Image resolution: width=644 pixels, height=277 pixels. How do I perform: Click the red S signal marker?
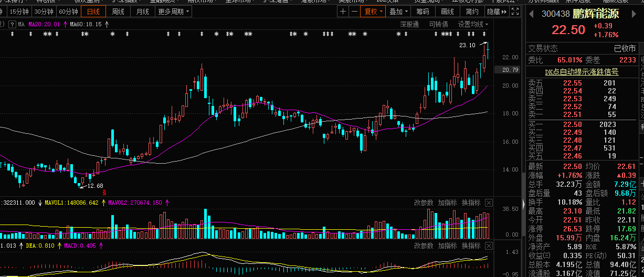click(x=104, y=193)
